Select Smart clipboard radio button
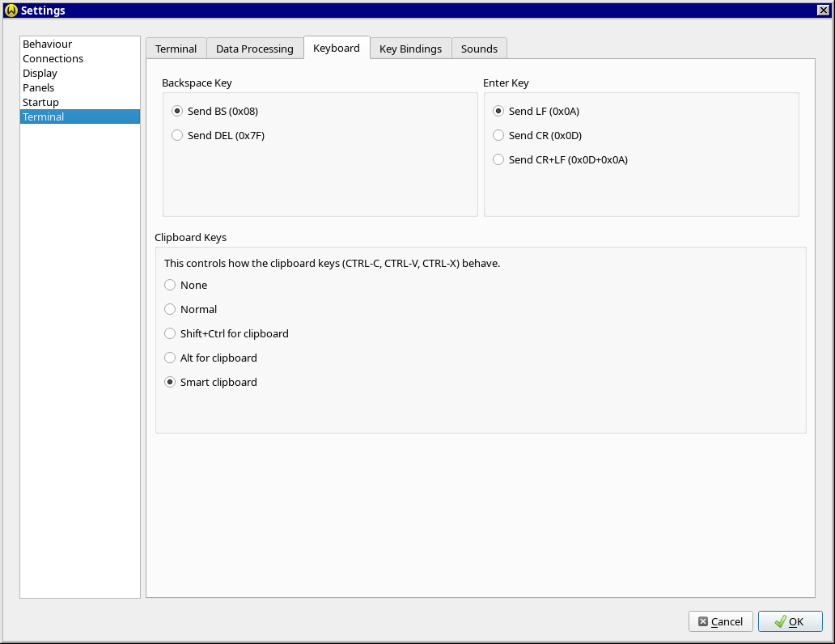835x644 pixels. [x=170, y=382]
